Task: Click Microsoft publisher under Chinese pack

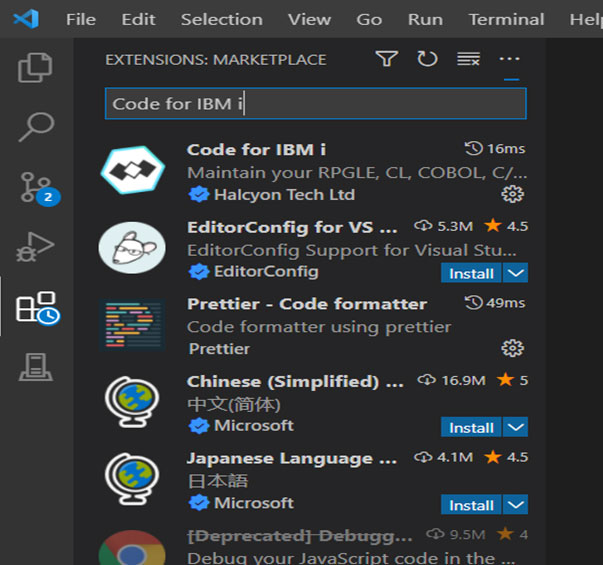Action: pyautogui.click(x=254, y=425)
